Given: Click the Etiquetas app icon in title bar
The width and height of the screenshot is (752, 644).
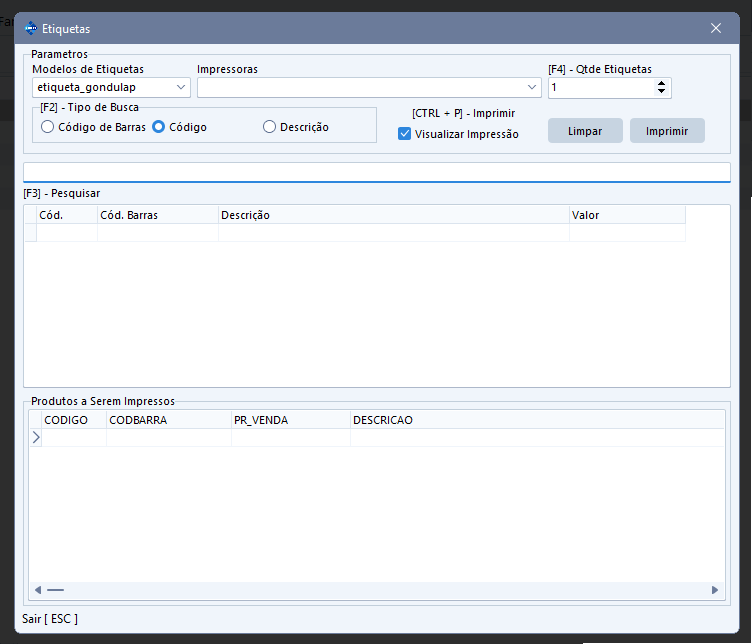Looking at the screenshot, I should tap(31, 29).
